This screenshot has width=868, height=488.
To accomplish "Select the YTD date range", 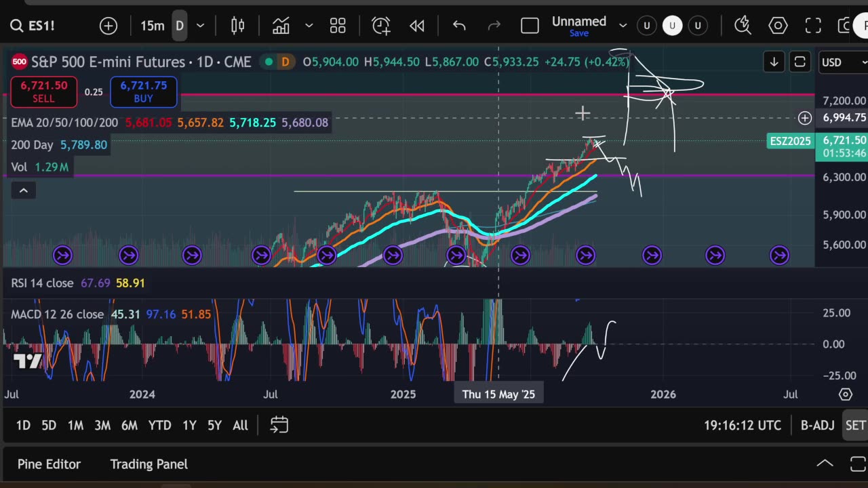I will (x=160, y=425).
